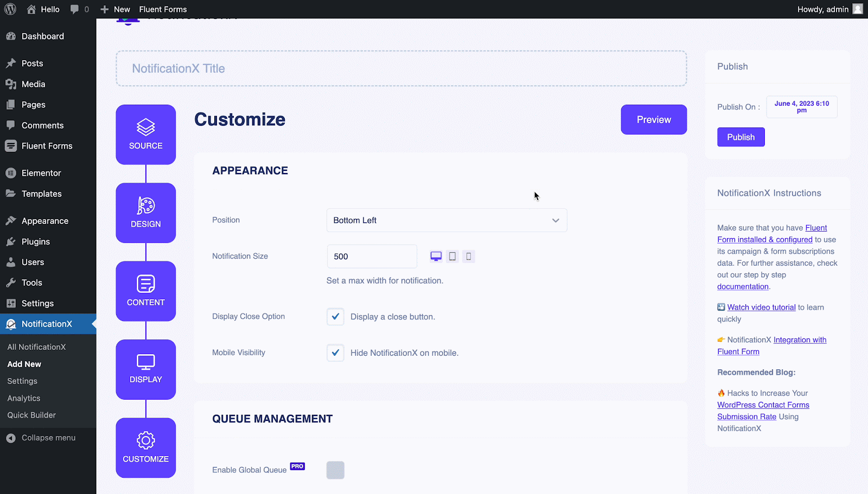Image resolution: width=868 pixels, height=494 pixels.
Task: Select mobile device size icon
Action: tap(469, 256)
